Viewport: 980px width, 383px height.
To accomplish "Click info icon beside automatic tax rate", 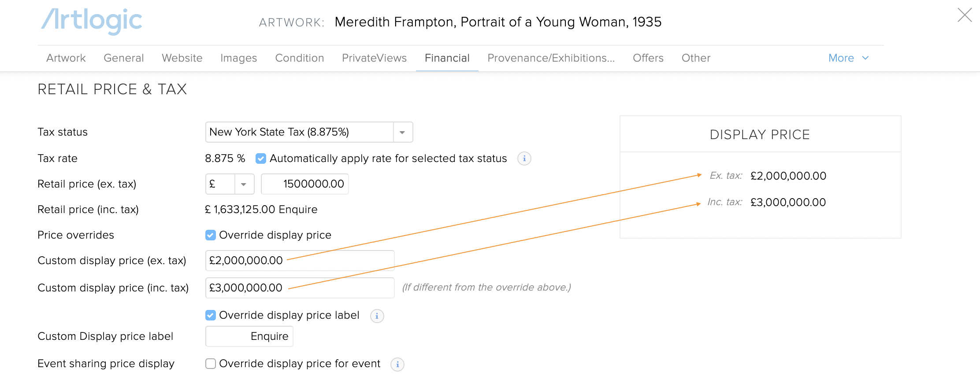I will tap(524, 158).
